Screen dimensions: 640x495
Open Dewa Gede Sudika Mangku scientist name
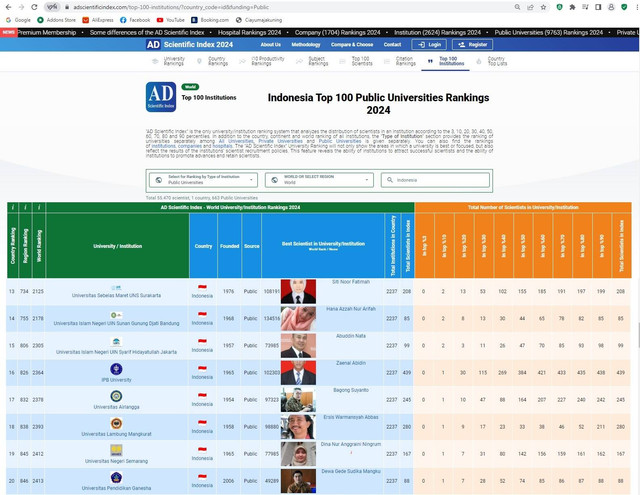351,471
